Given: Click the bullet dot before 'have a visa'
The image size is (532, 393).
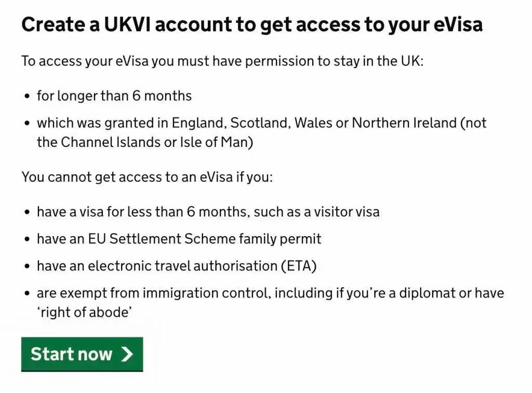Looking at the screenshot, I should tap(28, 212).
